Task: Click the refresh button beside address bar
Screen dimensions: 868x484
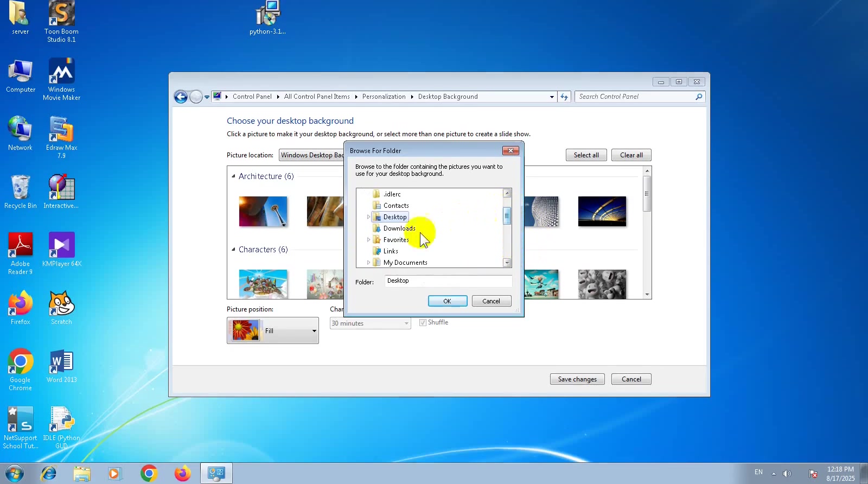Action: (x=564, y=97)
